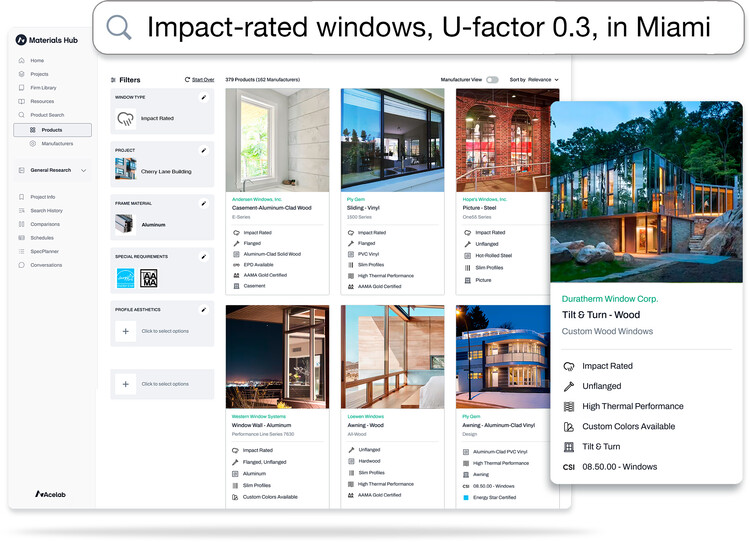Open Home in the sidebar
Viewport: 750px width, 542px height.
[37, 61]
